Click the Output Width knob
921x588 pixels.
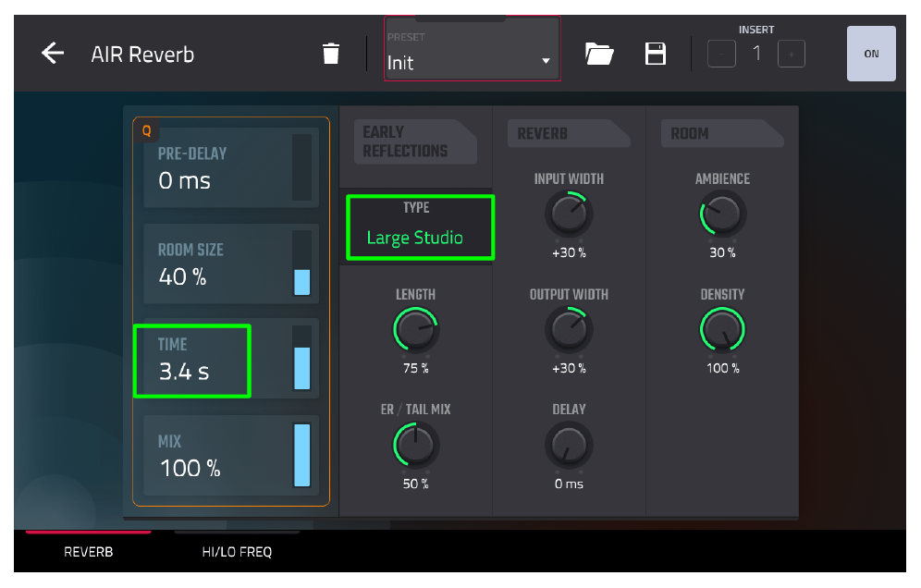(569, 329)
